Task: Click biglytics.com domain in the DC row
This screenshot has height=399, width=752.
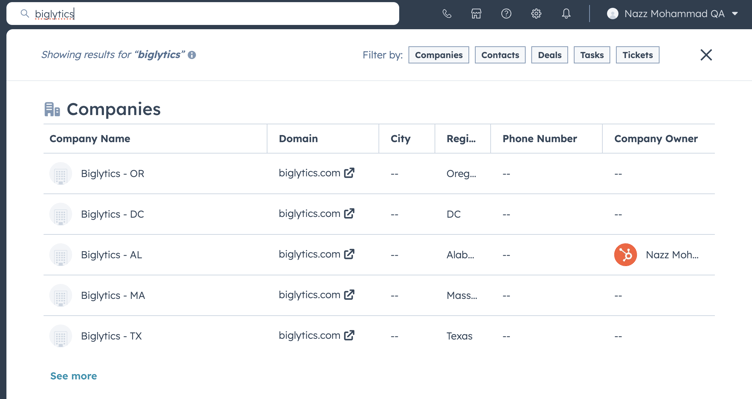Action: tap(309, 214)
